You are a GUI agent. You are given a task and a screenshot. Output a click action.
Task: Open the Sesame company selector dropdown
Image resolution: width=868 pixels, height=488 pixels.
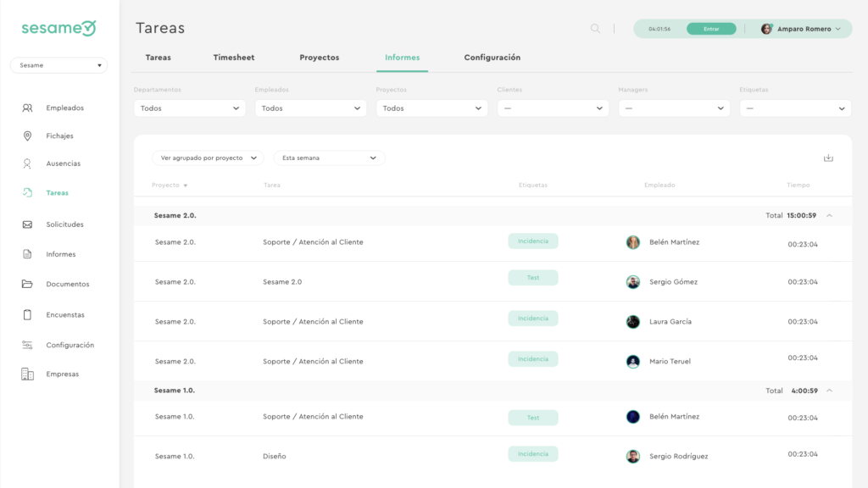point(58,65)
